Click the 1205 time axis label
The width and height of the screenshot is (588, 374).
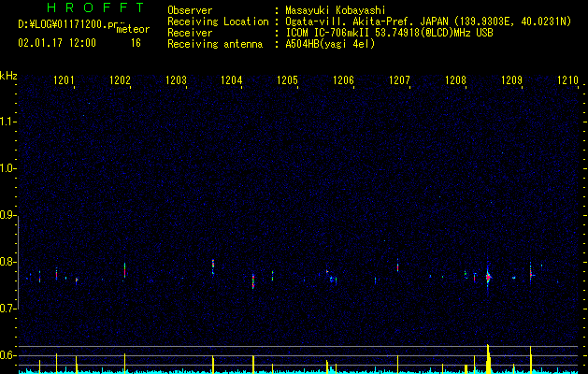pos(287,79)
